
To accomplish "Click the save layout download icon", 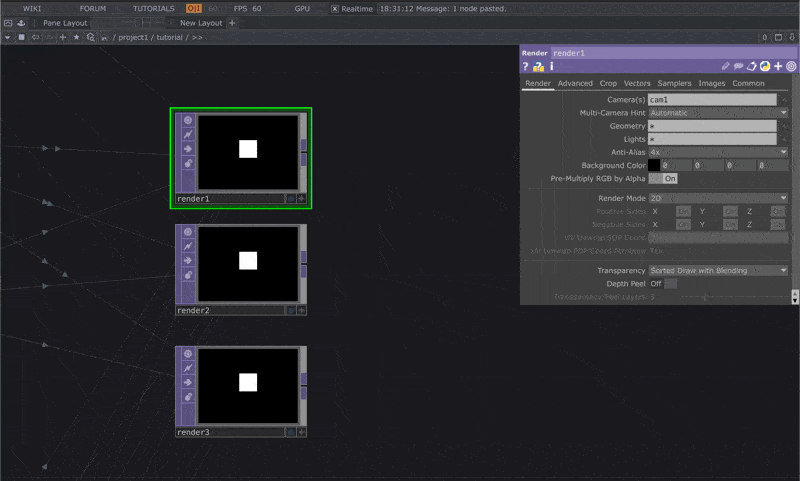I will pos(21,23).
